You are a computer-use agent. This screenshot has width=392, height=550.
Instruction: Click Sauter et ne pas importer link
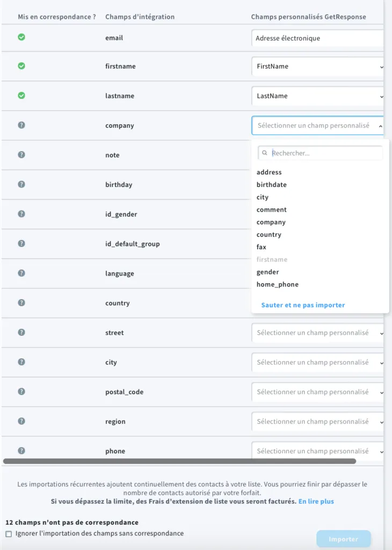pyautogui.click(x=303, y=305)
